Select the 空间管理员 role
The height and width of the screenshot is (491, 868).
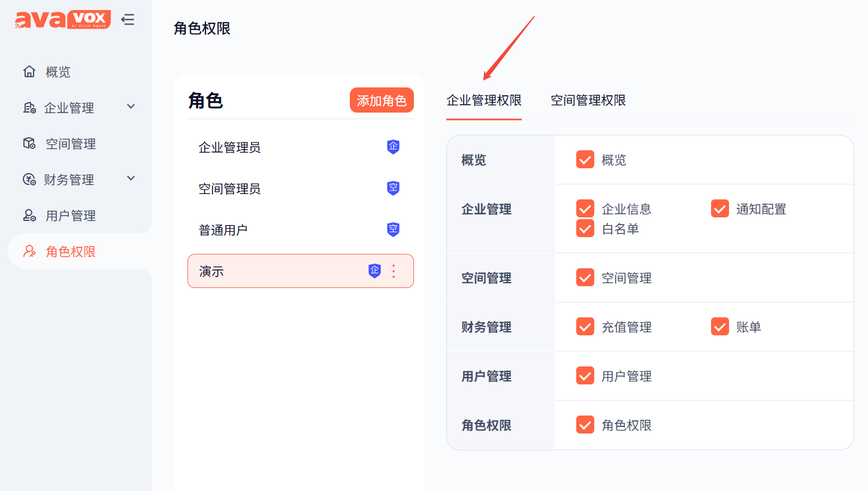coord(301,189)
